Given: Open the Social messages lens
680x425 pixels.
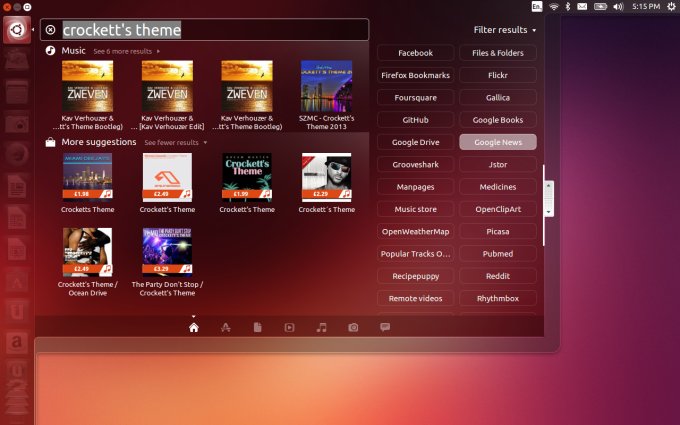Looking at the screenshot, I should click(385, 327).
